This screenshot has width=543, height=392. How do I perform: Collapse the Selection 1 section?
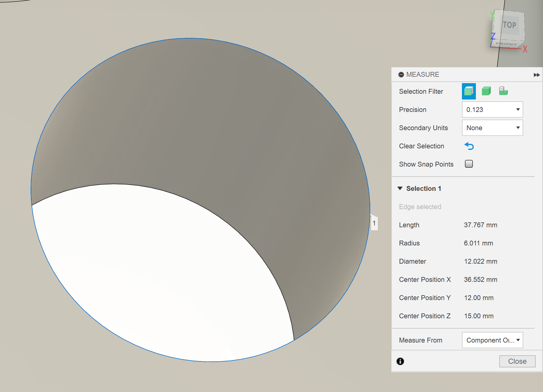pyautogui.click(x=400, y=189)
